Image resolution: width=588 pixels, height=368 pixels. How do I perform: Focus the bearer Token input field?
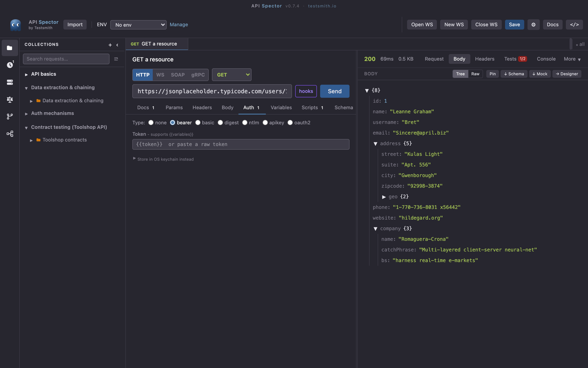click(241, 144)
